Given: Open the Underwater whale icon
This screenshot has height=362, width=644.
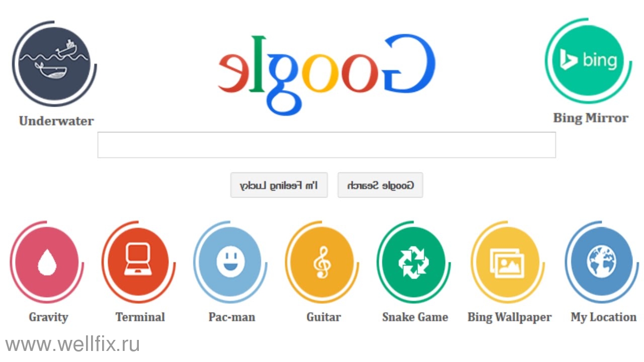Looking at the screenshot, I should [x=54, y=63].
